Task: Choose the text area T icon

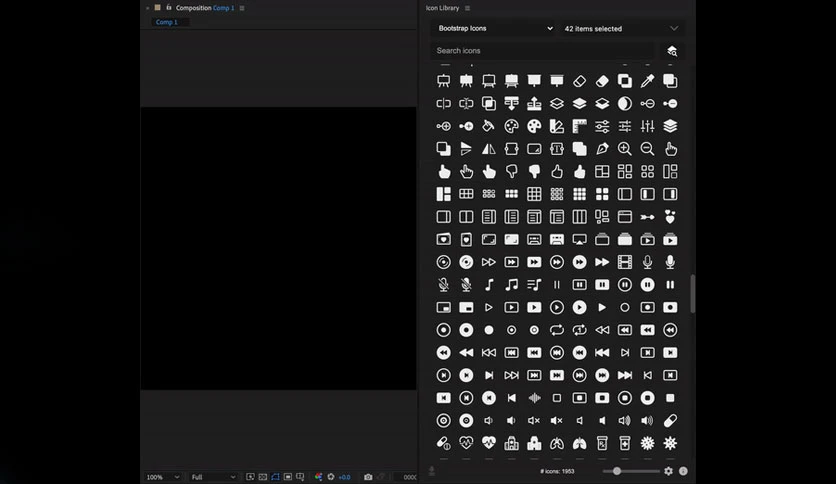Action: [x=557, y=149]
